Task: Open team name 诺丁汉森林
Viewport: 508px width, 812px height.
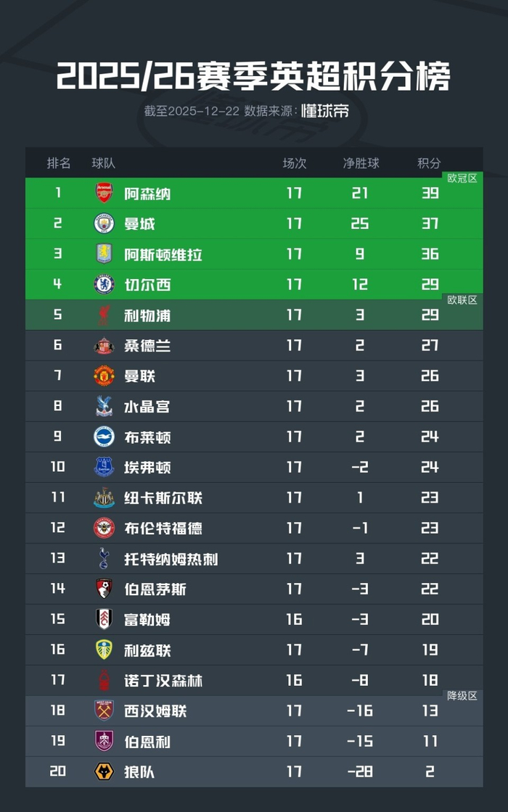Action: click(163, 681)
